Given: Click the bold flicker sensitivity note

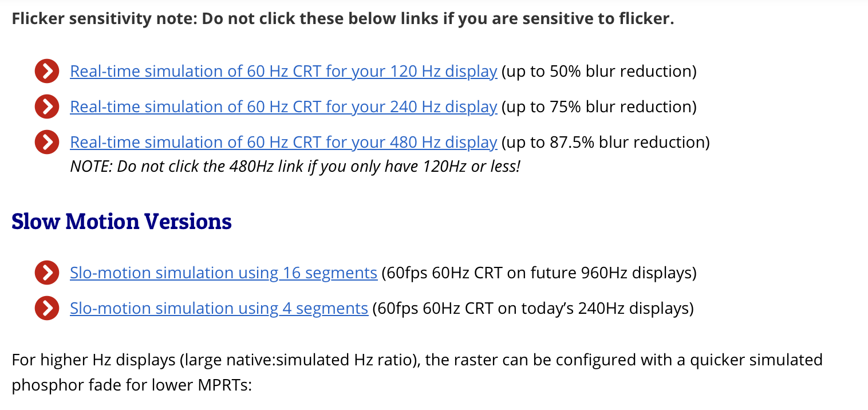Looking at the screenshot, I should [x=343, y=19].
